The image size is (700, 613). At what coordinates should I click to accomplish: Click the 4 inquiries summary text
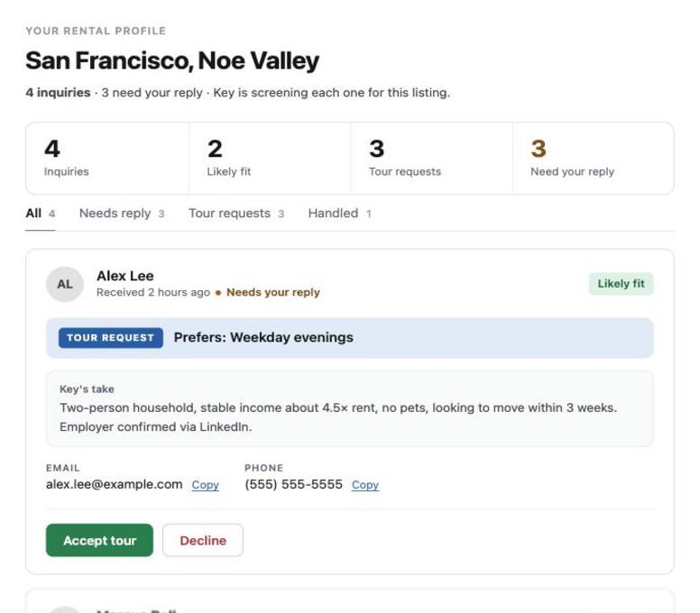point(58,93)
